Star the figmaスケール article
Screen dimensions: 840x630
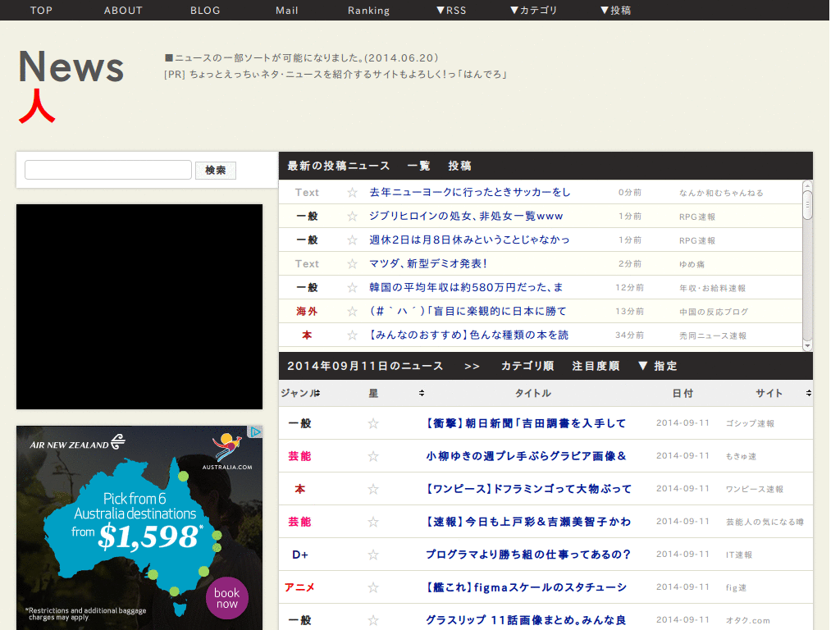tap(373, 587)
